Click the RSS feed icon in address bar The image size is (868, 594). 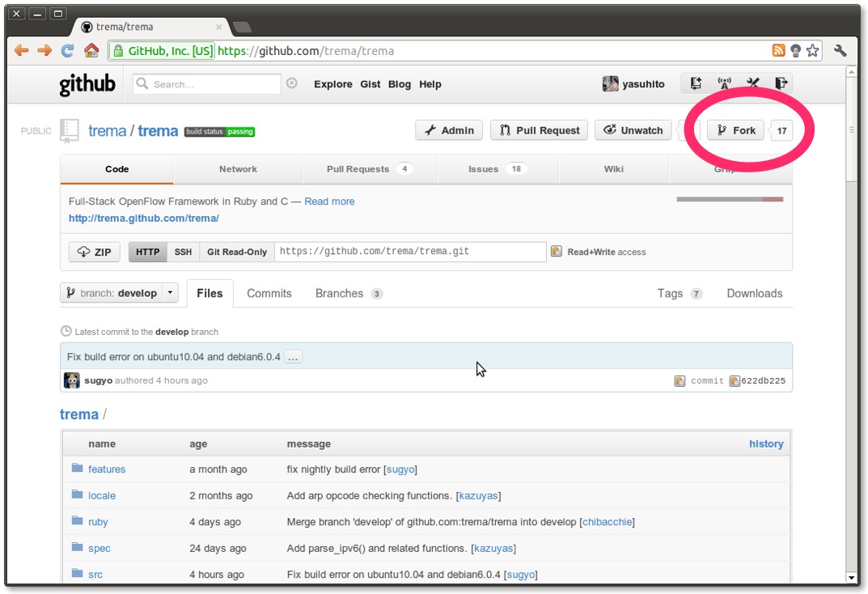778,50
